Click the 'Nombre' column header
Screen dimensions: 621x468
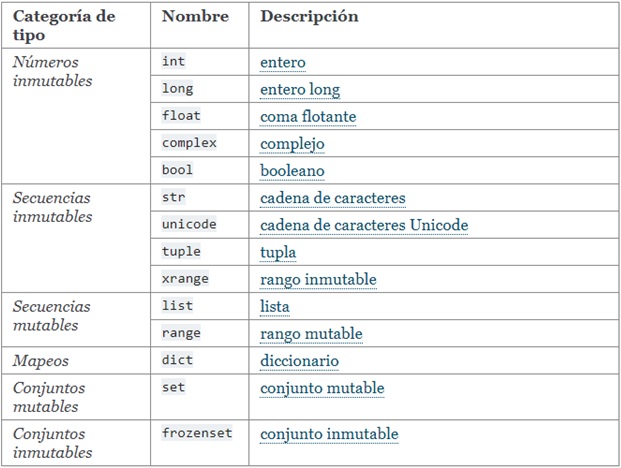pyautogui.click(x=195, y=17)
